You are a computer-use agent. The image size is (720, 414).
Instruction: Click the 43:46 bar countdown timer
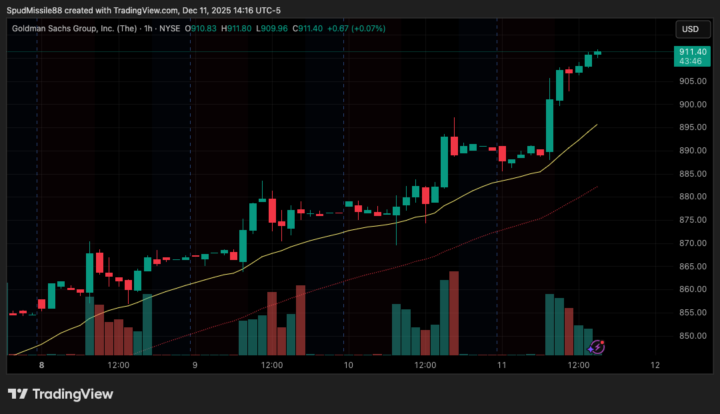690,62
